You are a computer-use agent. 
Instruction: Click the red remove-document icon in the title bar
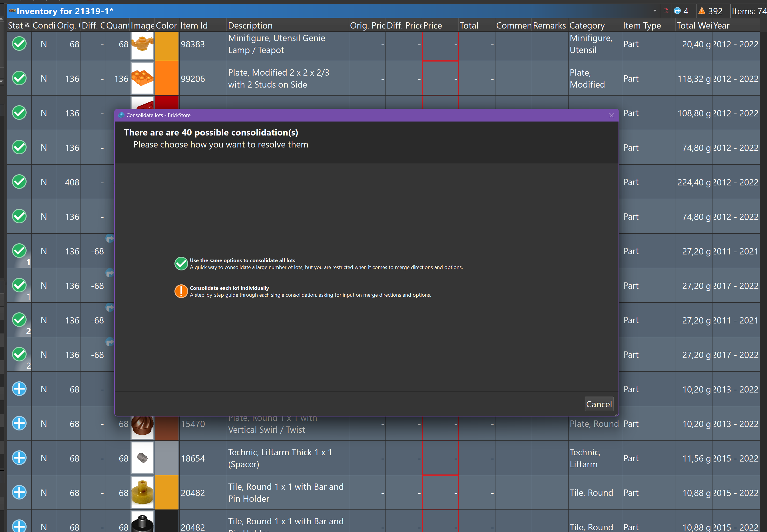(666, 11)
